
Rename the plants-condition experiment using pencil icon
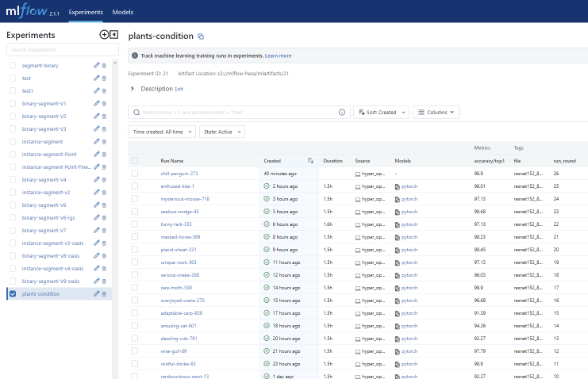coord(97,294)
